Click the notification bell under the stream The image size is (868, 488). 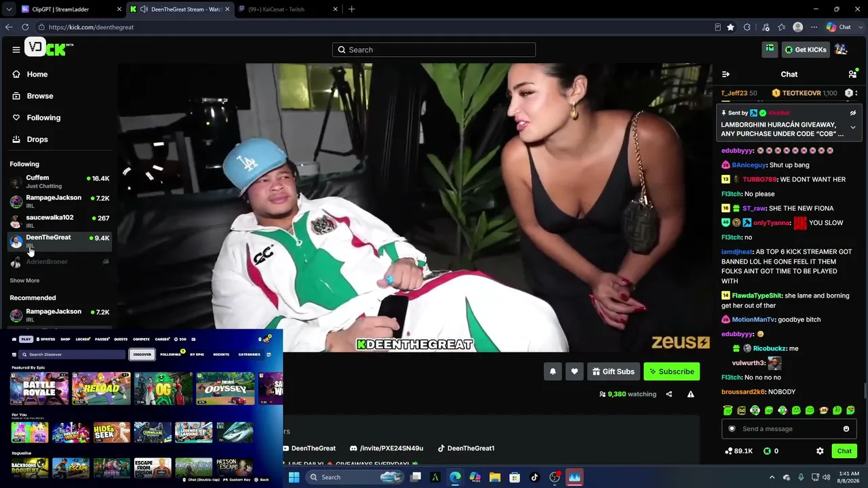553,371
